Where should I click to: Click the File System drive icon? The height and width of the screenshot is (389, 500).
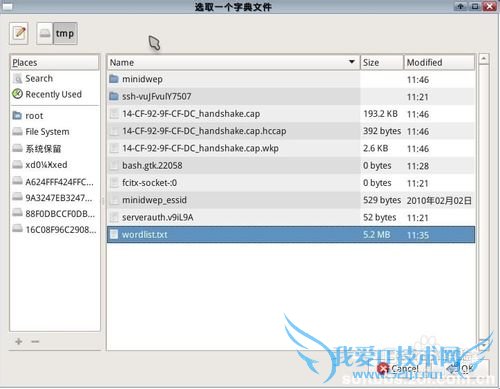pos(17,132)
